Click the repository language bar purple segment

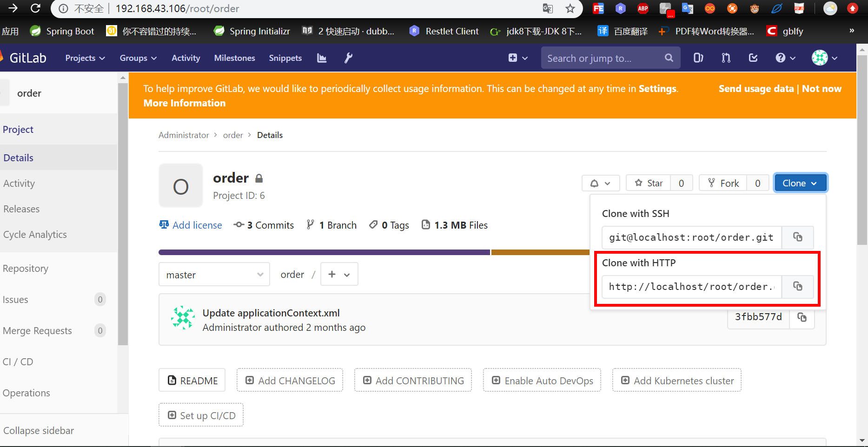coord(324,252)
